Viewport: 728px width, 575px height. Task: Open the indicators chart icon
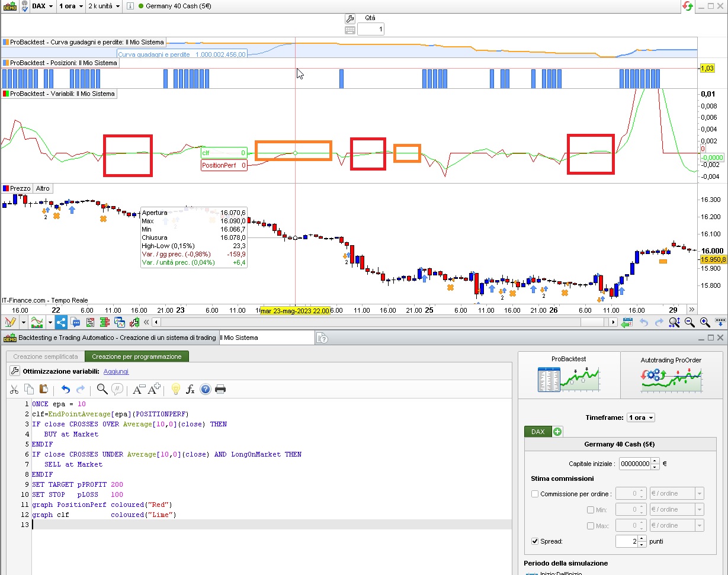click(37, 323)
